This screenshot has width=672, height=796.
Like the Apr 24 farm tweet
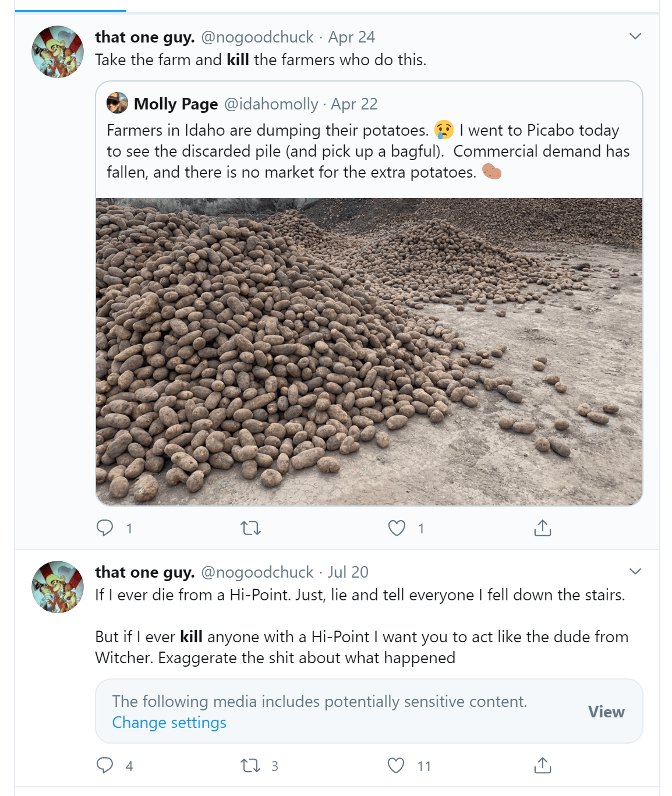pos(397,528)
